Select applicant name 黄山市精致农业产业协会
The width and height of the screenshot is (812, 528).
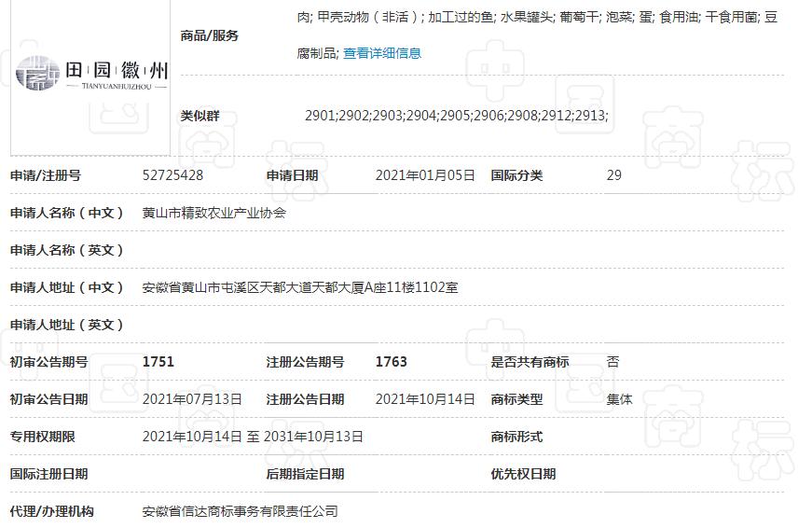point(213,213)
